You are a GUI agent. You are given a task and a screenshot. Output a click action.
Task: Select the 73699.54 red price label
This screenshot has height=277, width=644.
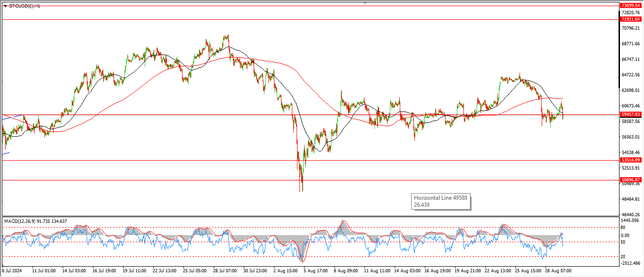coord(631,5)
